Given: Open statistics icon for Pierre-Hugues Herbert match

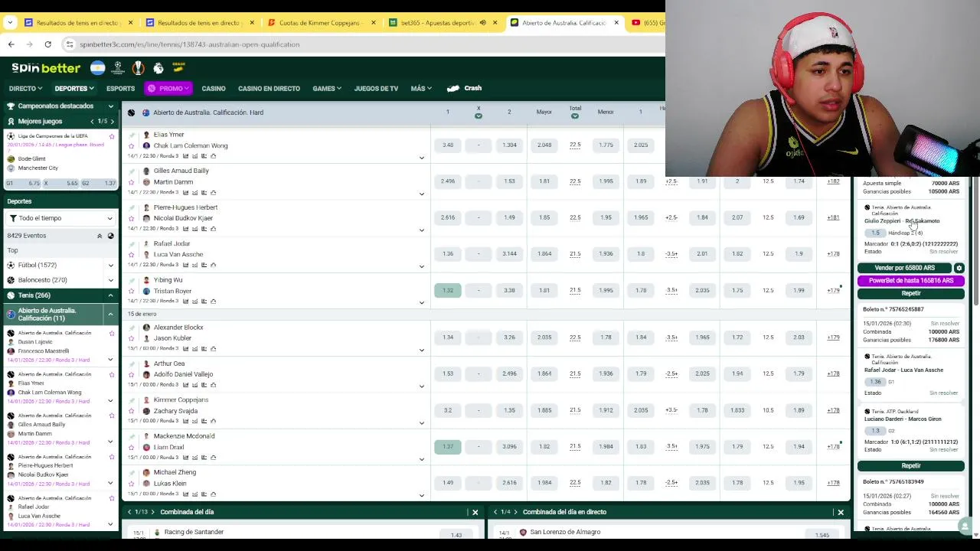Looking at the screenshot, I should [x=185, y=229].
